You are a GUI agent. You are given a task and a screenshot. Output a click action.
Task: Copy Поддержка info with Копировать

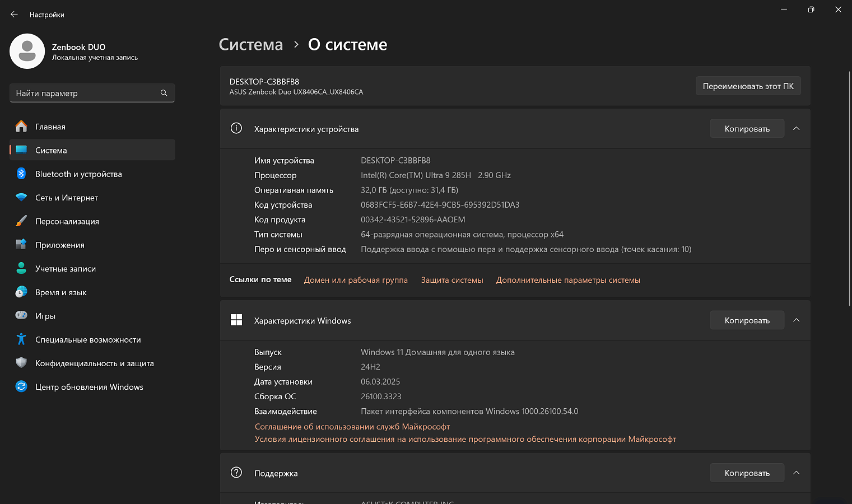pyautogui.click(x=747, y=473)
